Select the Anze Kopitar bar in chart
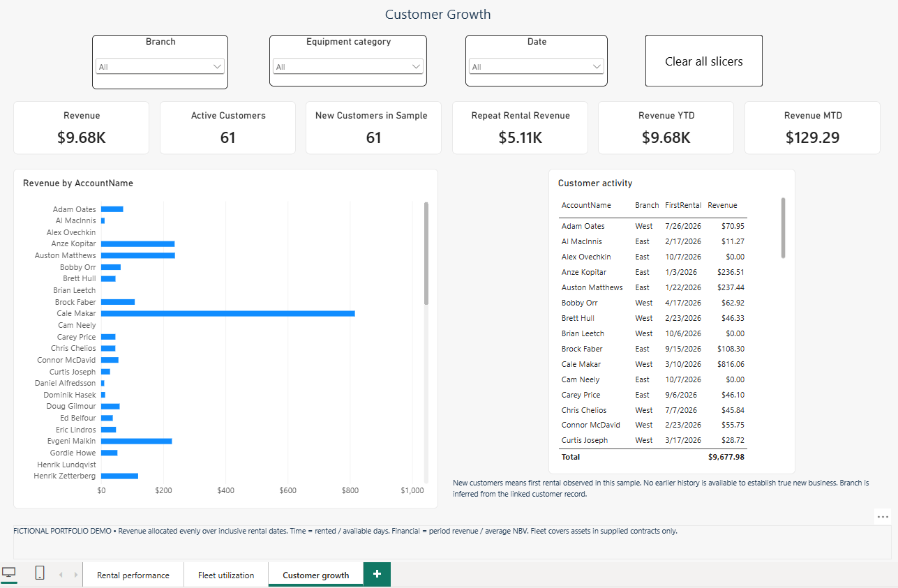The image size is (898, 588). pyautogui.click(x=137, y=244)
